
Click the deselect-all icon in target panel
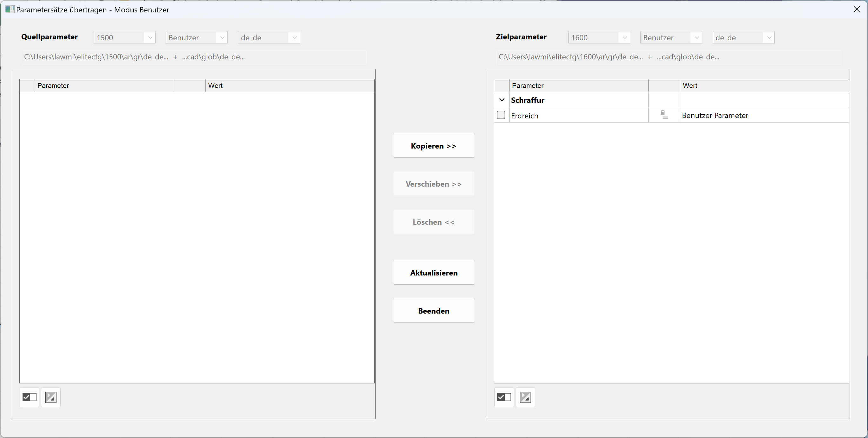click(x=525, y=397)
